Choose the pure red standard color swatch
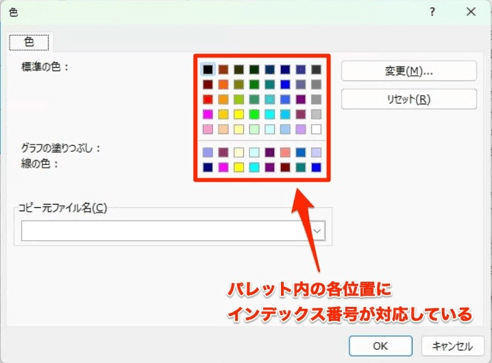The image size is (492, 363). tap(208, 99)
